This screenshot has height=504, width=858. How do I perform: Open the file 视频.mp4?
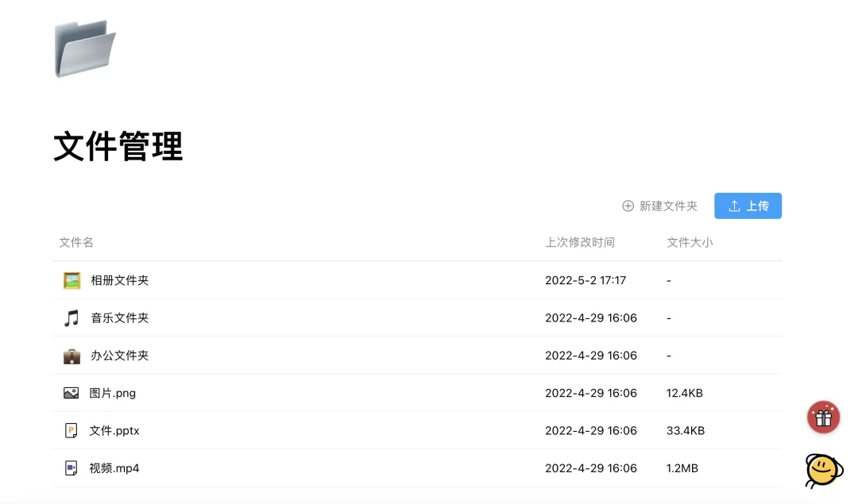[x=114, y=468]
